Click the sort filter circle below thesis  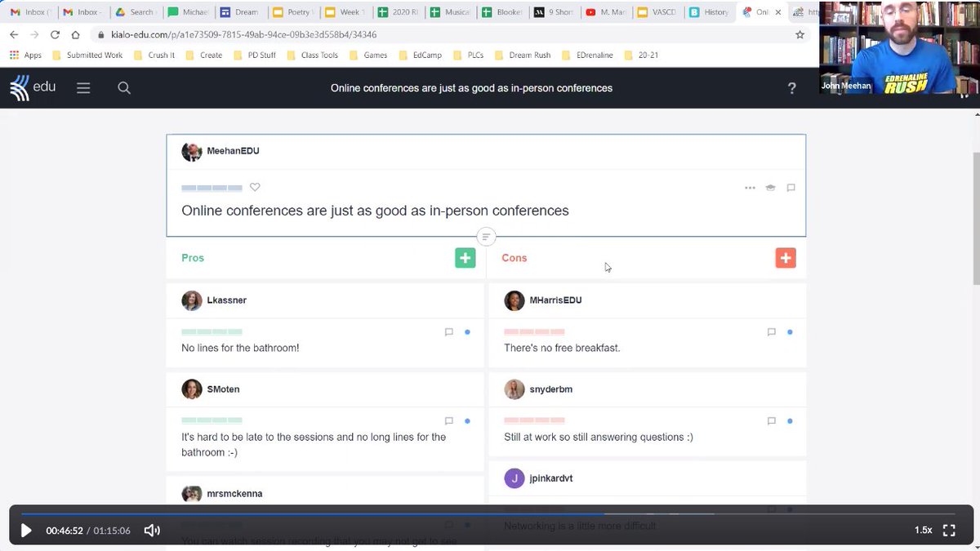(486, 237)
